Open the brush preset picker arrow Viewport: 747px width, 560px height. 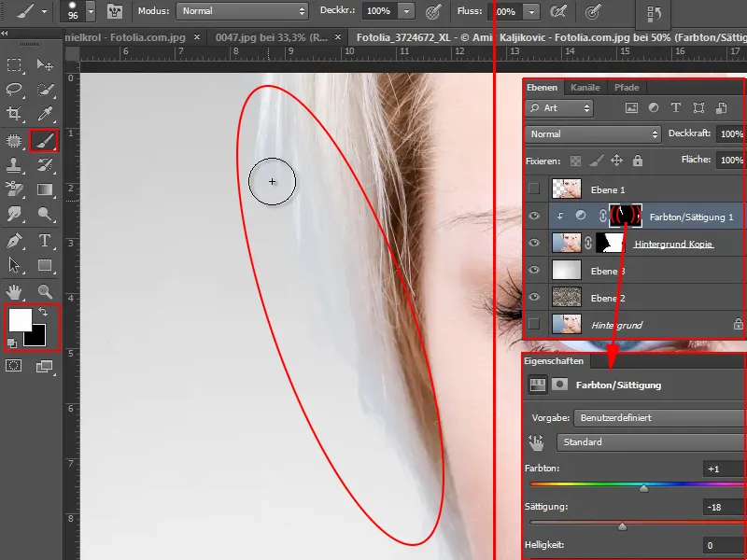[x=91, y=11]
